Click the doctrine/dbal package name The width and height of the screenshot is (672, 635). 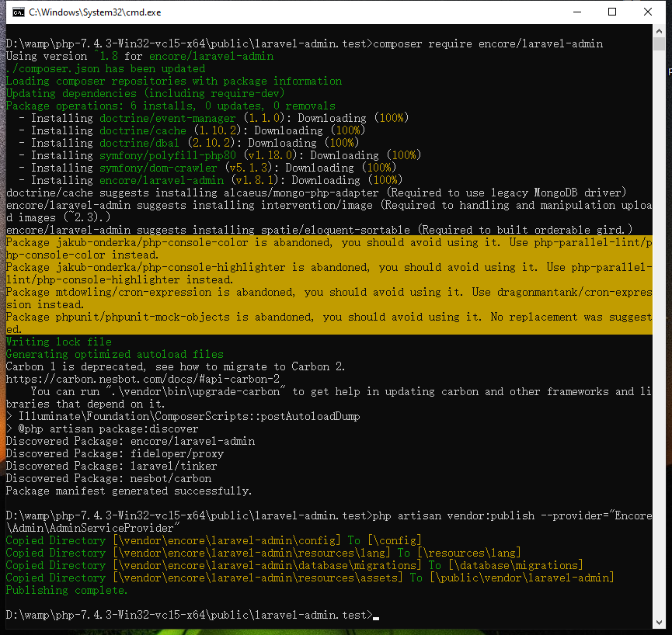139,143
